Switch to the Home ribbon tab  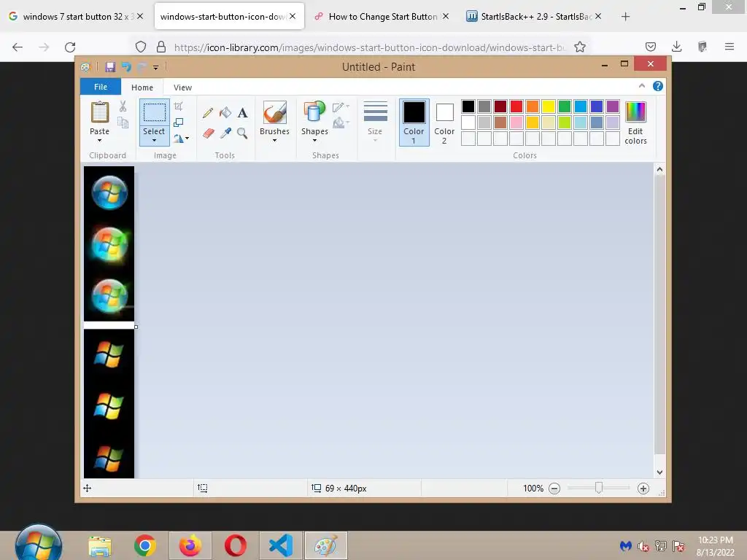(x=142, y=87)
